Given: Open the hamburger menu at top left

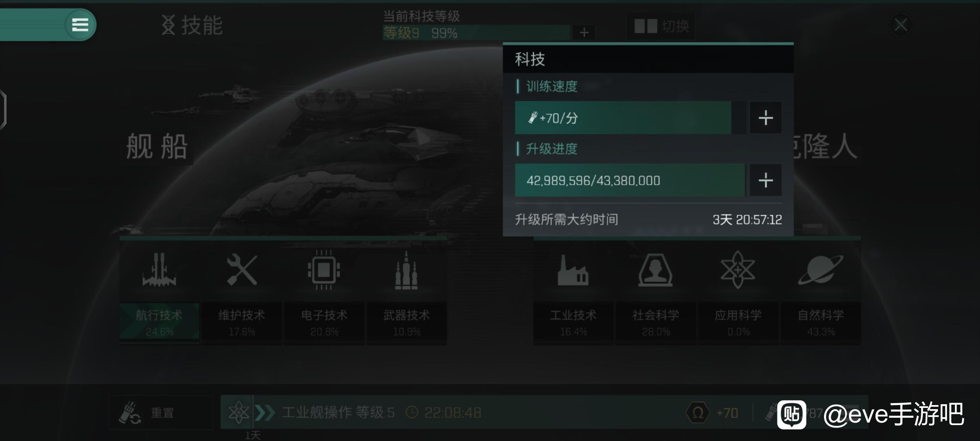Looking at the screenshot, I should pos(80,24).
